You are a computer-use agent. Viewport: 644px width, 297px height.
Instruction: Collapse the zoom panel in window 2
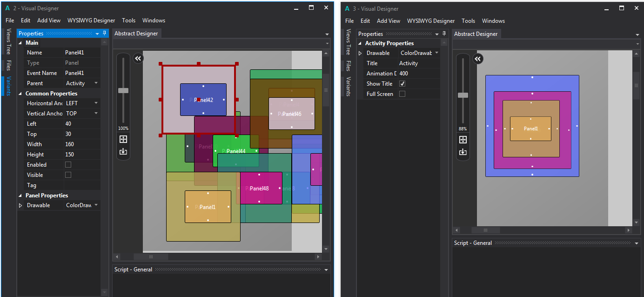[138, 58]
